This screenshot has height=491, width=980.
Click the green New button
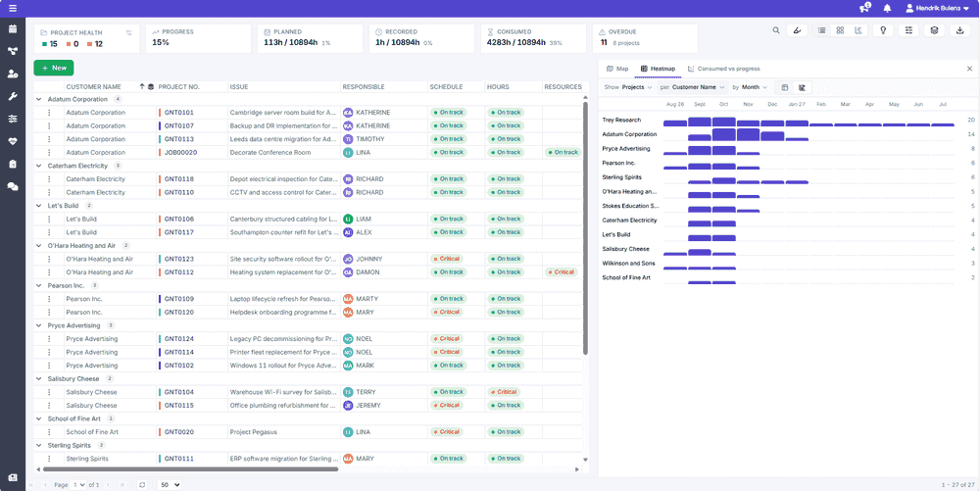click(54, 68)
